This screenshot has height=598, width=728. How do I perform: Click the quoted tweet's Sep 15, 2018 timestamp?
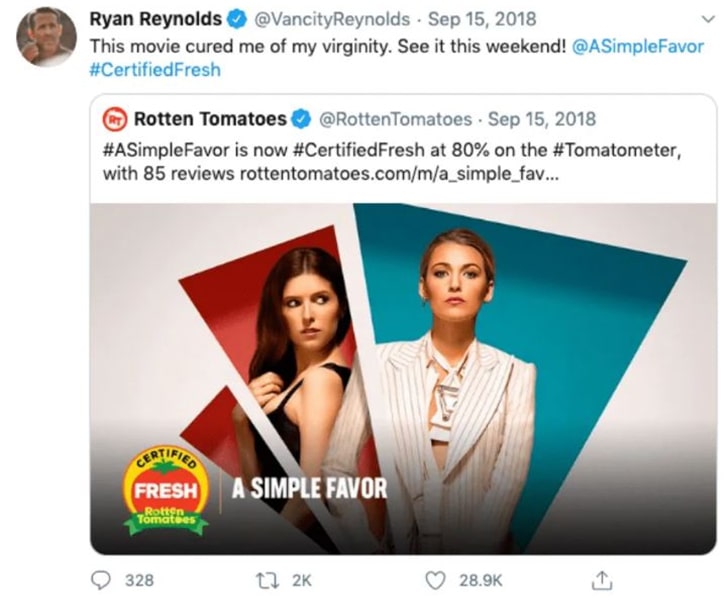[x=541, y=120]
